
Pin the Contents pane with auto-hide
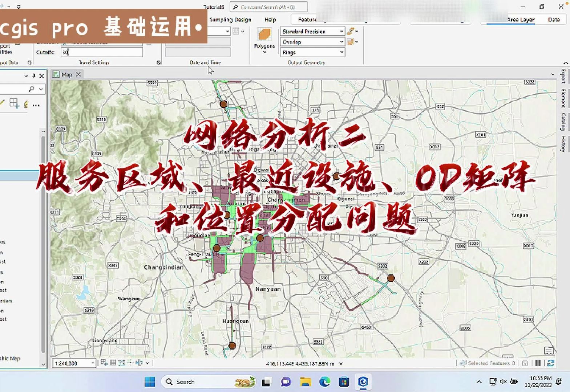33,76
